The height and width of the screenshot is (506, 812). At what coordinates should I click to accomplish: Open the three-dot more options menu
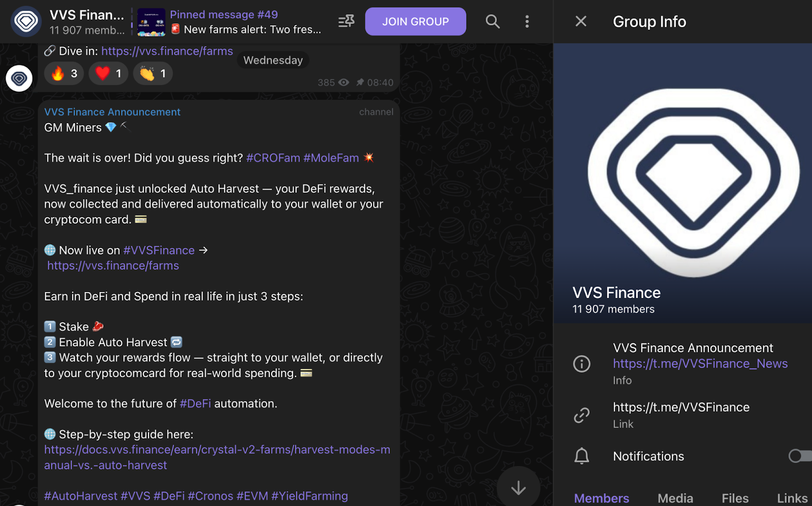(x=527, y=21)
